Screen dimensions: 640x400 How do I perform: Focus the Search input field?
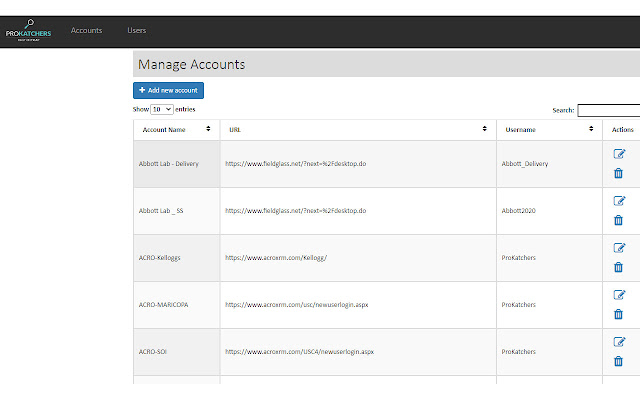pyautogui.click(x=609, y=110)
